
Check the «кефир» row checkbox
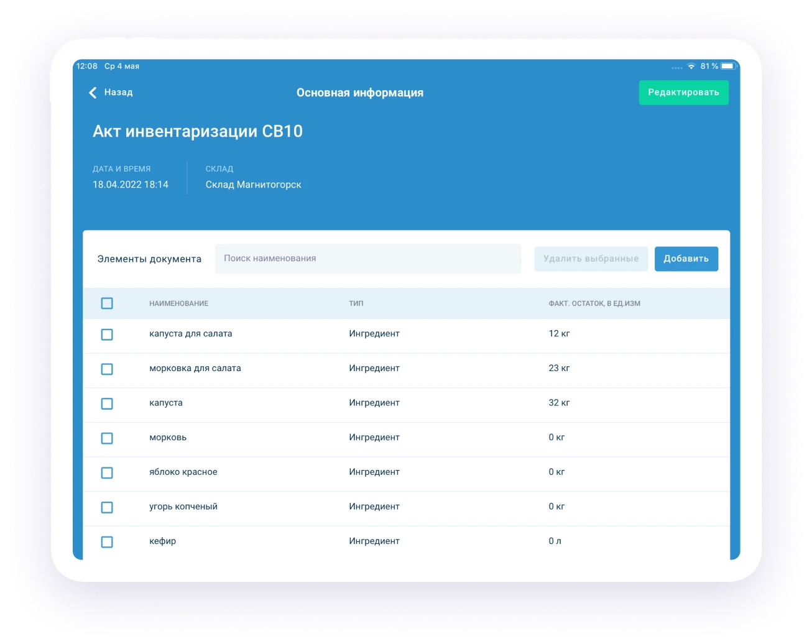tap(107, 541)
